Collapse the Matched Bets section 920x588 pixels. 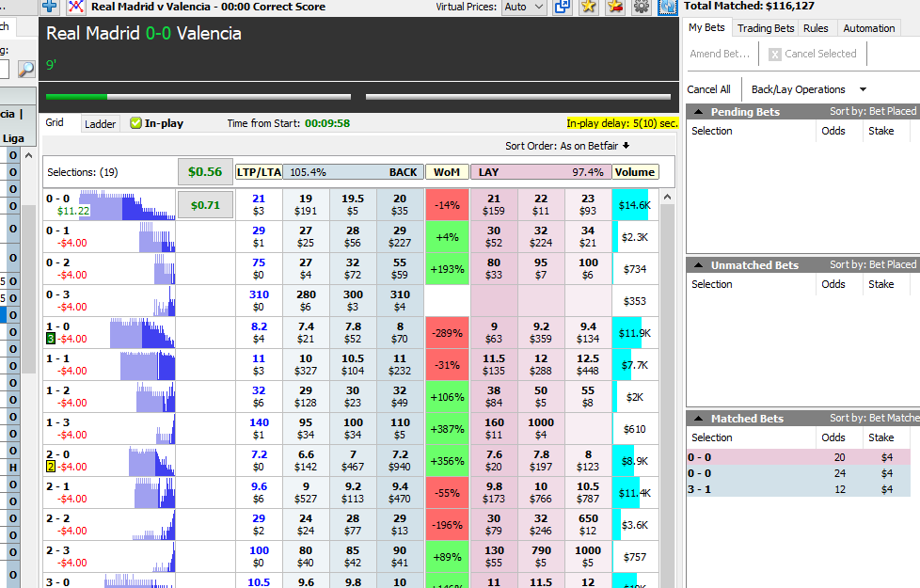(x=698, y=419)
